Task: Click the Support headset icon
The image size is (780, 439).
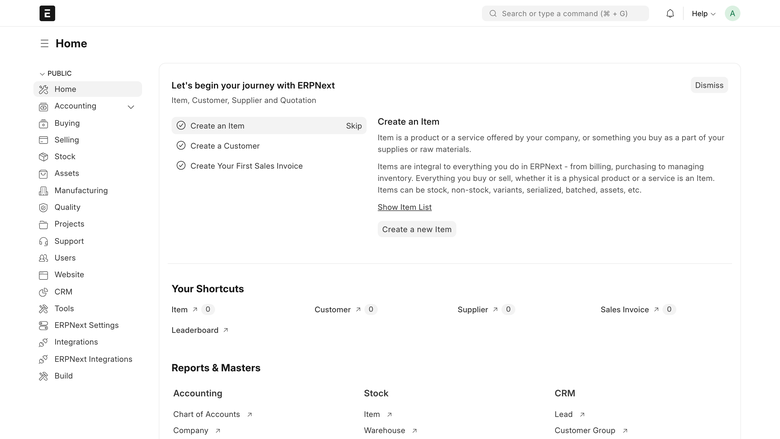Action: click(44, 241)
